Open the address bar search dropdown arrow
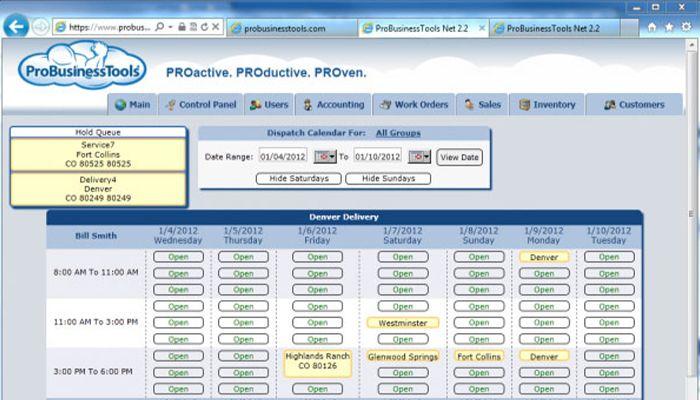Screen dimensions: 700x400 tap(170, 27)
